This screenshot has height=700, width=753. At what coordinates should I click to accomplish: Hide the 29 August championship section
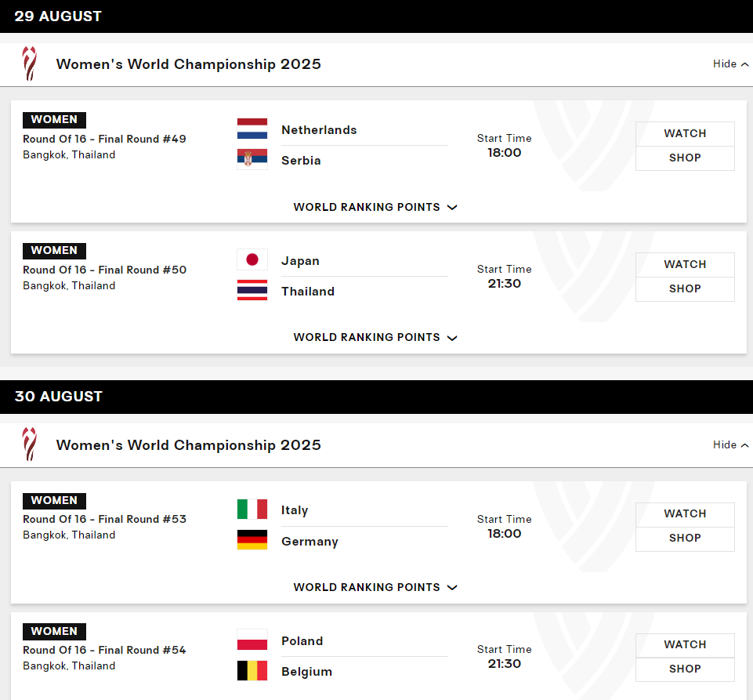click(x=730, y=63)
